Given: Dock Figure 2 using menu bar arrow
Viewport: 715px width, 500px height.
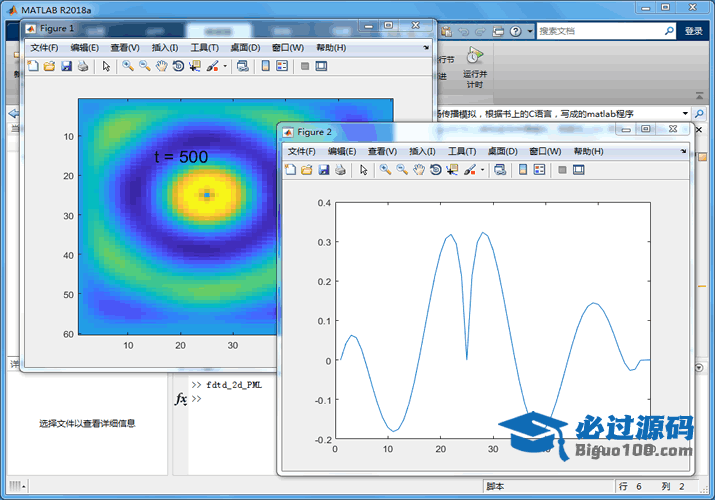Looking at the screenshot, I should tap(683, 151).
